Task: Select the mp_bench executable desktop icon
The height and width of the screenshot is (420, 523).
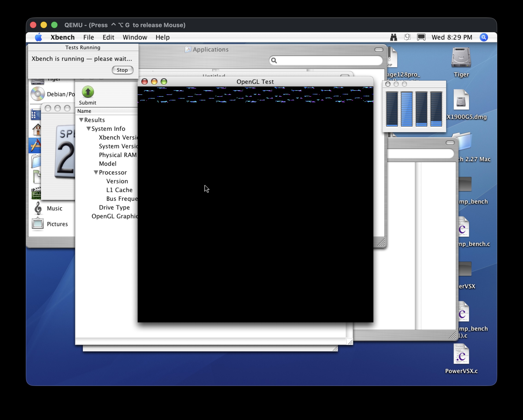Action: 465,184
